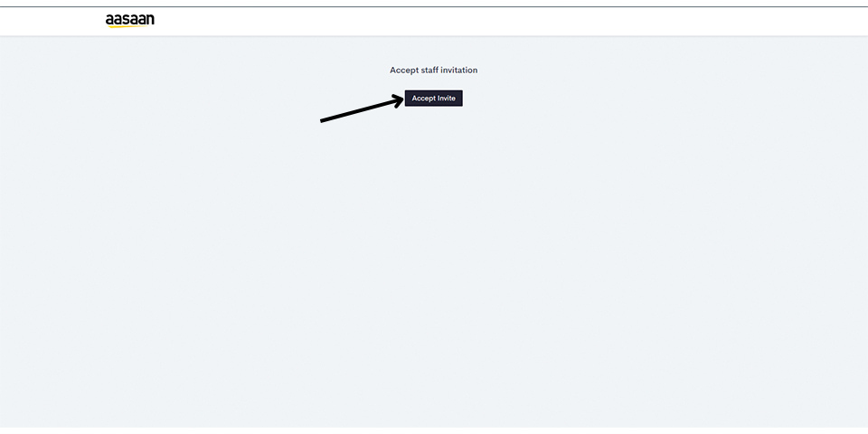
Task: Go to the home page via aasaan wordmark
Action: pyautogui.click(x=130, y=20)
